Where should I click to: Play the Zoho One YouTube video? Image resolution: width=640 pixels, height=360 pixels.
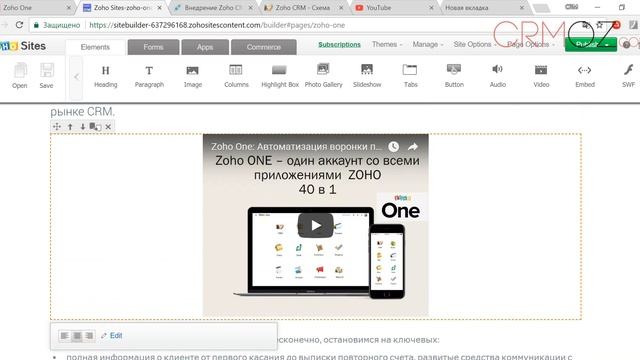316,225
